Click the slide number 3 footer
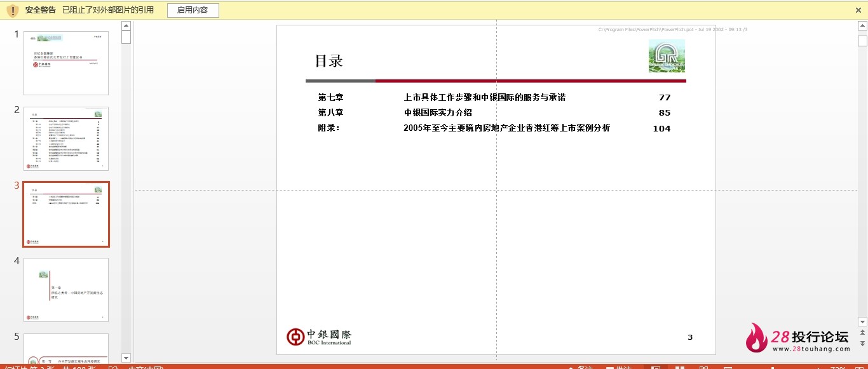868x369 pixels. 690,337
